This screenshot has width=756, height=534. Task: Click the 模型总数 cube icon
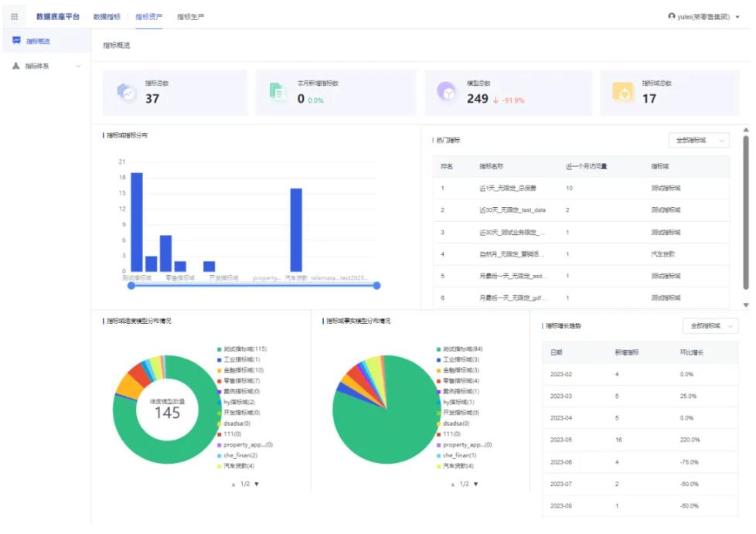[447, 93]
